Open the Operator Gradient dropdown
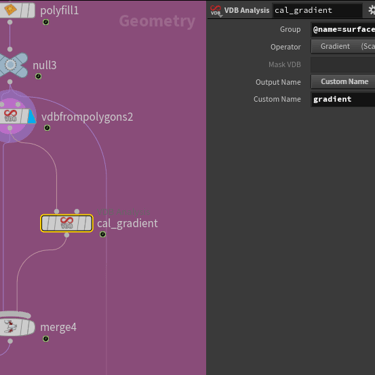 coord(343,46)
